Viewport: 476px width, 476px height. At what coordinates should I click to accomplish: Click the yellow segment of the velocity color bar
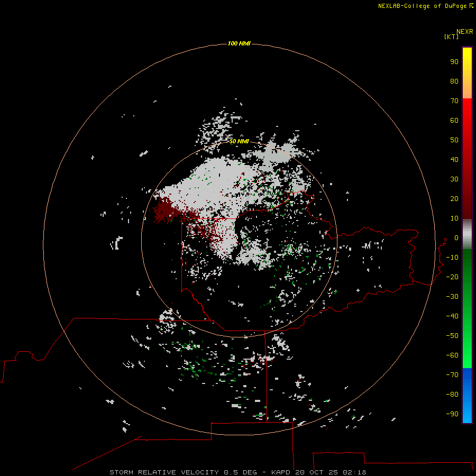click(x=467, y=72)
